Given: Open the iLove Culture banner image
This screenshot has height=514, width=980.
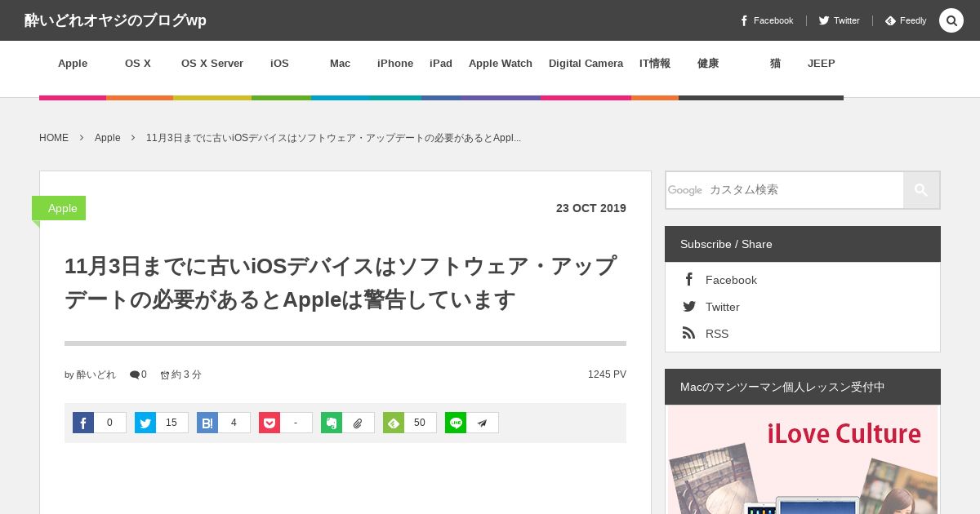Looking at the screenshot, I should pos(803,460).
